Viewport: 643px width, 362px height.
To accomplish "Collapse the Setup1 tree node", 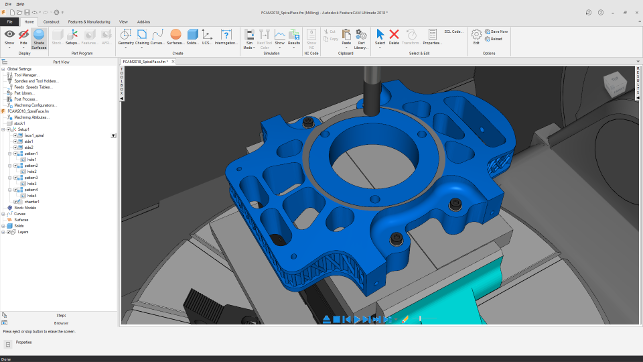I will (3, 130).
